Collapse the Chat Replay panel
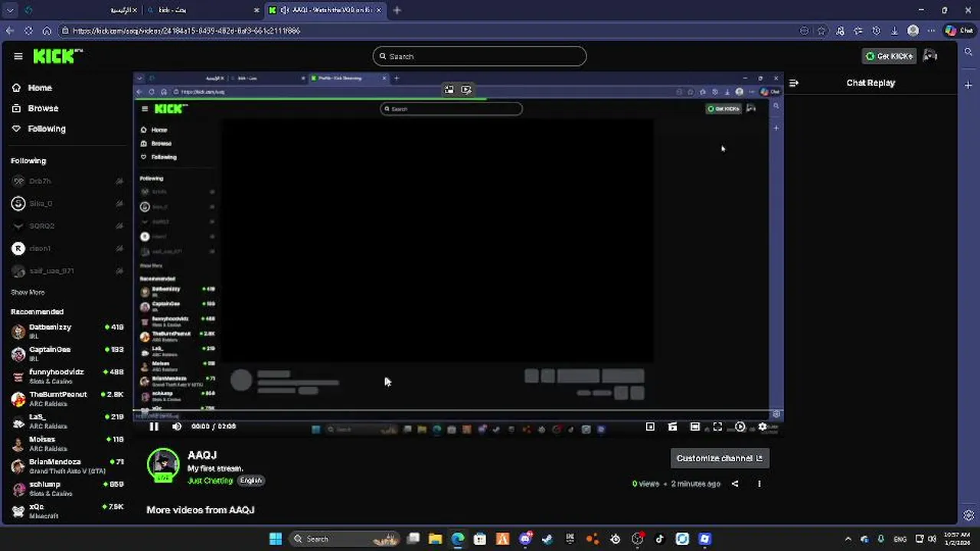Screen dimensions: 980x551 [794, 83]
